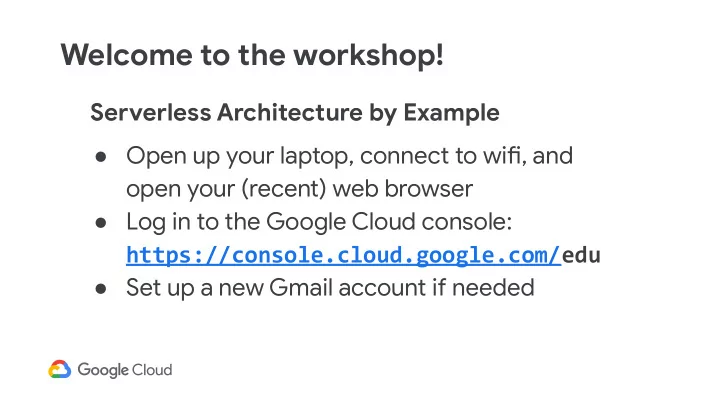Click 'Log in to the Google Cloud console:' line

(319, 222)
